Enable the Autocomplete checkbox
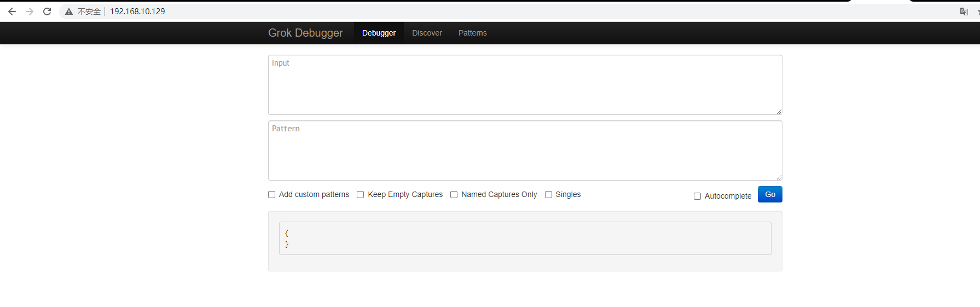 (x=697, y=196)
